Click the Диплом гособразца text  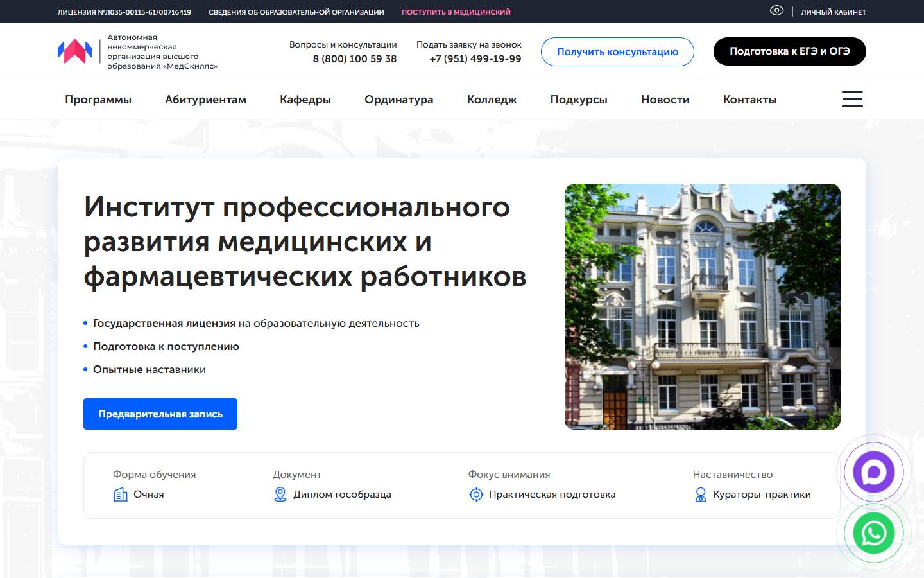pos(342,495)
